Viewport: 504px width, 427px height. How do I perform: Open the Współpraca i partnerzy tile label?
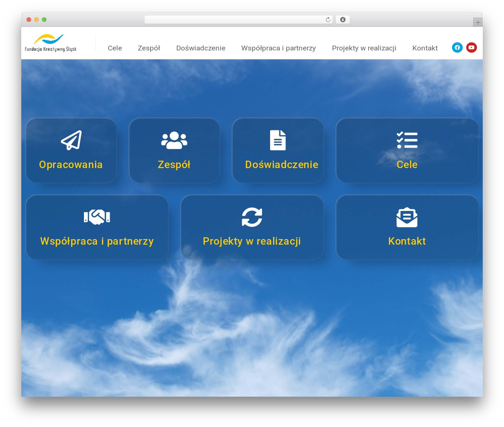pyautogui.click(x=97, y=241)
